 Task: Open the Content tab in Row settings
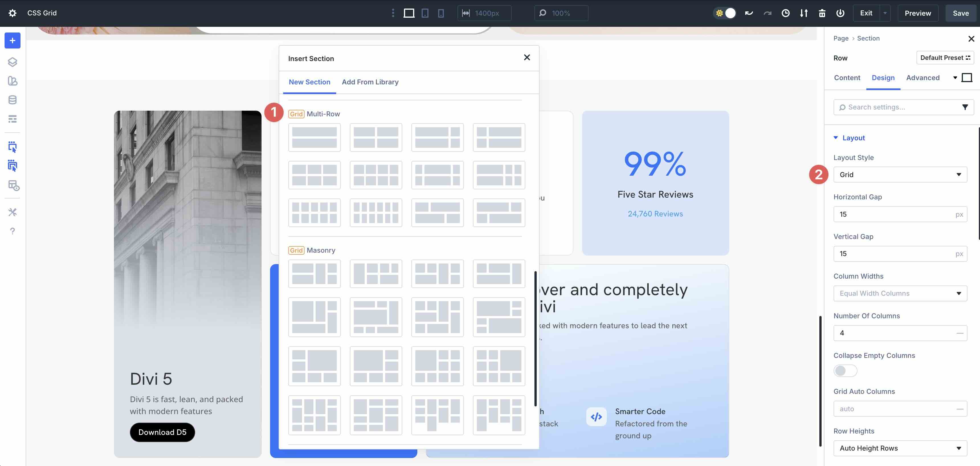[847, 78]
